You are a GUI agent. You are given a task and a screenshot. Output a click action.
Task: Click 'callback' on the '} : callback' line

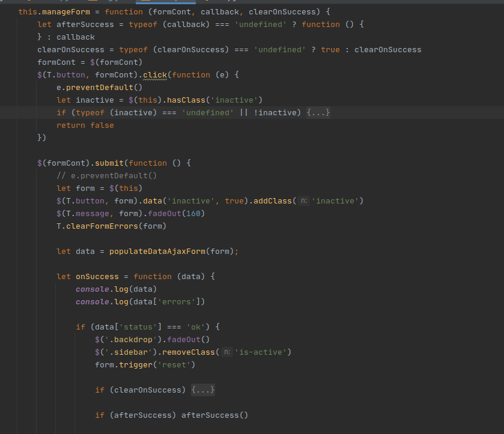tap(76, 37)
